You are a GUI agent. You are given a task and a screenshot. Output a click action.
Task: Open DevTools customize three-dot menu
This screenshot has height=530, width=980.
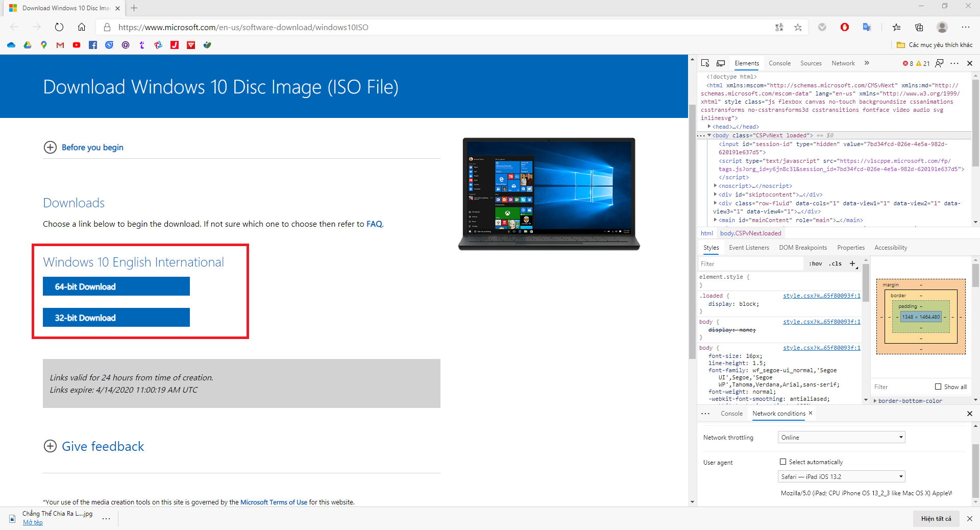[954, 63]
